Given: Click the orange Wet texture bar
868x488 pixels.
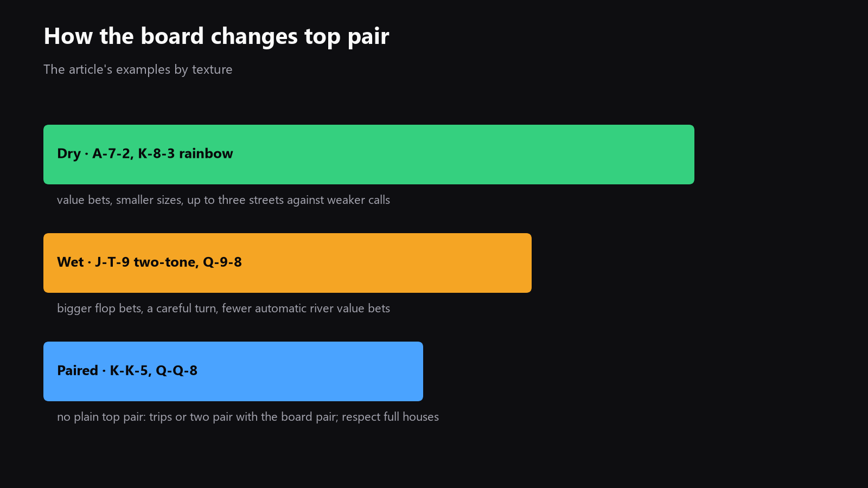Looking at the screenshot, I should [x=288, y=263].
